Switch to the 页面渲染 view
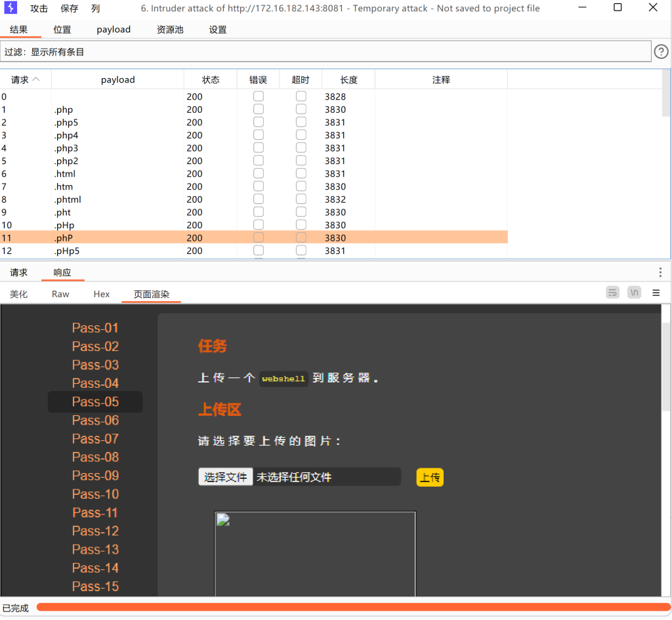Viewport: 672px width, 620px height. [x=152, y=294]
